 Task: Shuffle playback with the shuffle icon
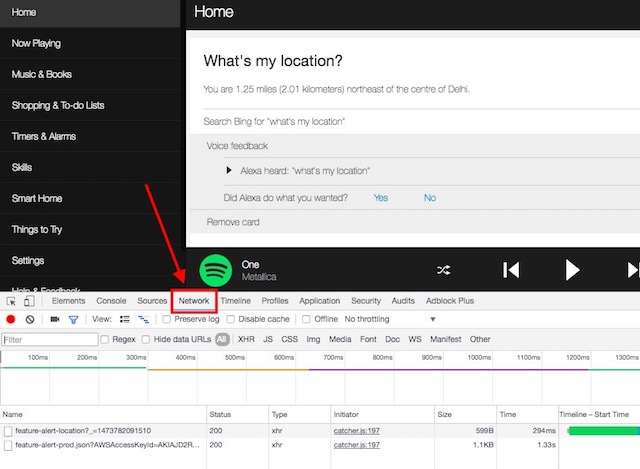[x=444, y=270]
